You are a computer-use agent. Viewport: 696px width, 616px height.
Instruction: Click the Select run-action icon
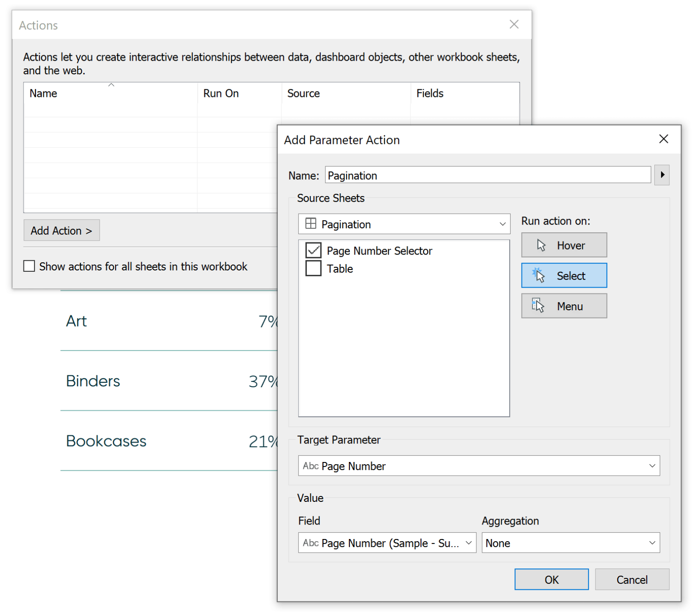539,274
